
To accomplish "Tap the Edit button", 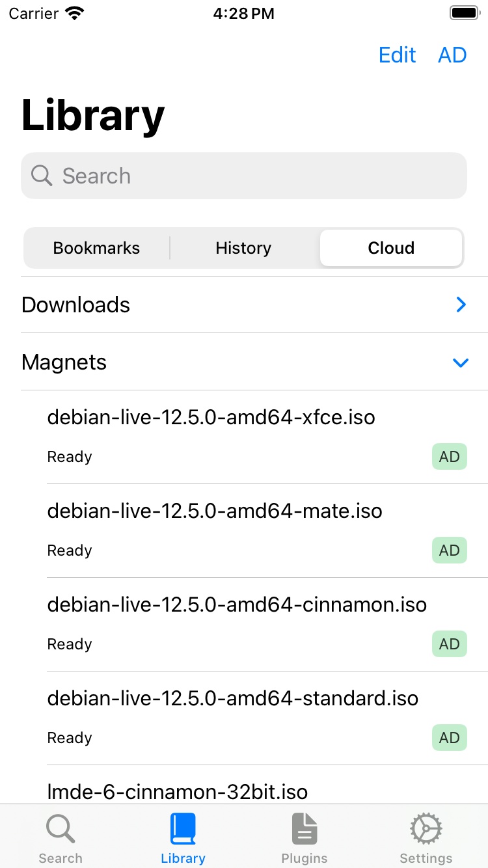I will pos(397,55).
